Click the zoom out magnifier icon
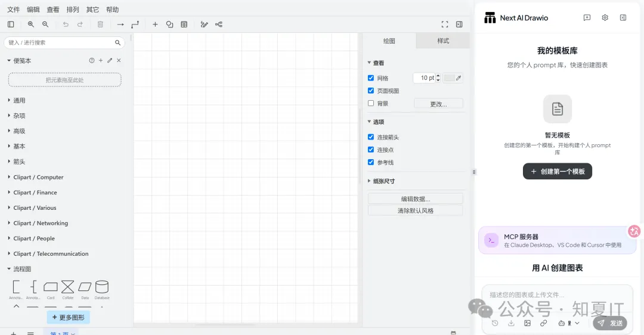Image resolution: width=644 pixels, height=335 pixels. tap(45, 24)
